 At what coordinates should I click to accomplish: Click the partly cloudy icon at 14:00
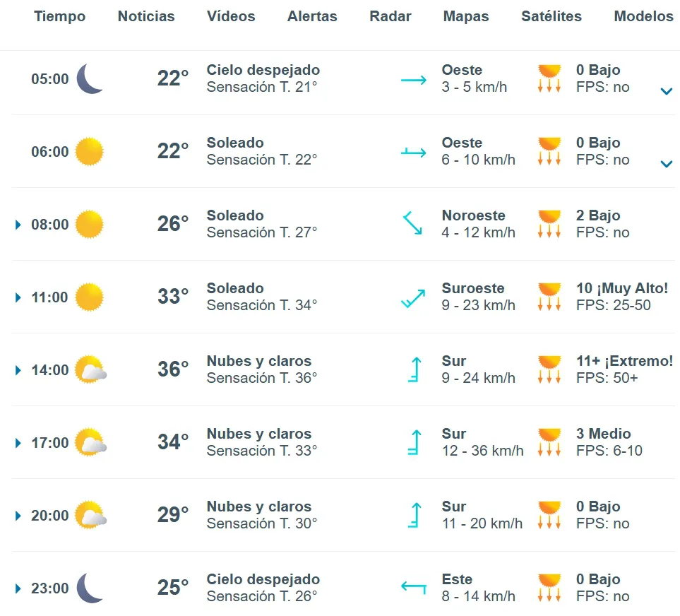[x=90, y=370]
